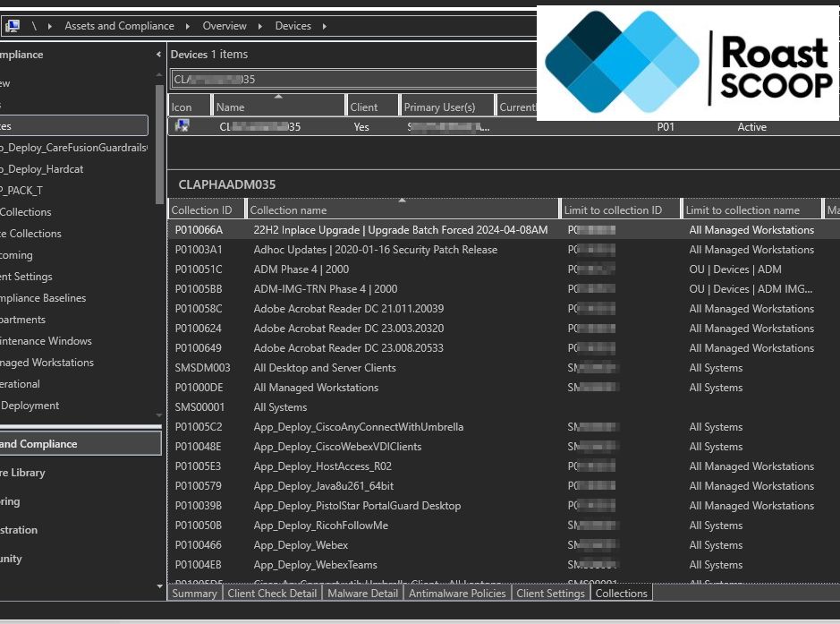Click the computer icon in the breadcrumb bar
The image size is (840, 624).
coord(12,26)
